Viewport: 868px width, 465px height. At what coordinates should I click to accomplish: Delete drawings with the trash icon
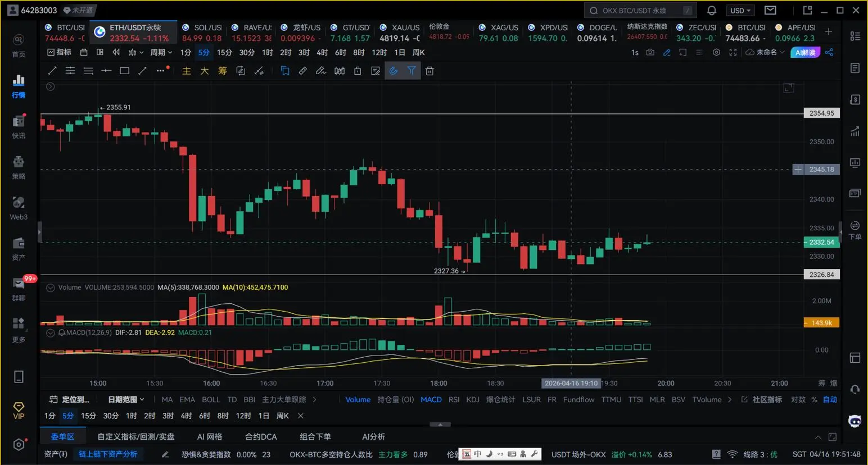coord(430,71)
